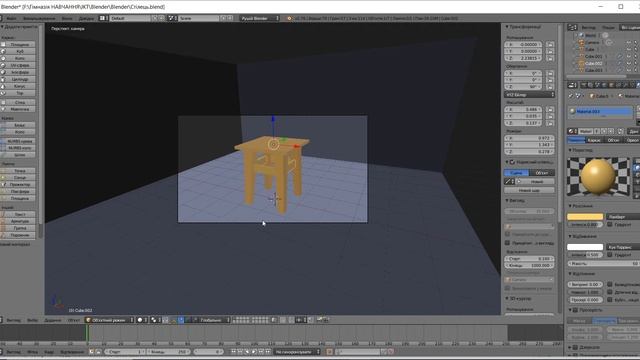Click the Grease Pencil brush icon
The image size is (640, 360).
coord(509,181)
